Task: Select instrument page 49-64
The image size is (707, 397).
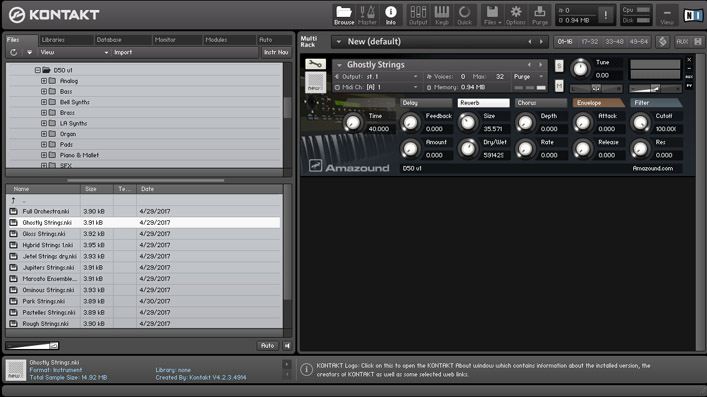Action: pos(638,42)
